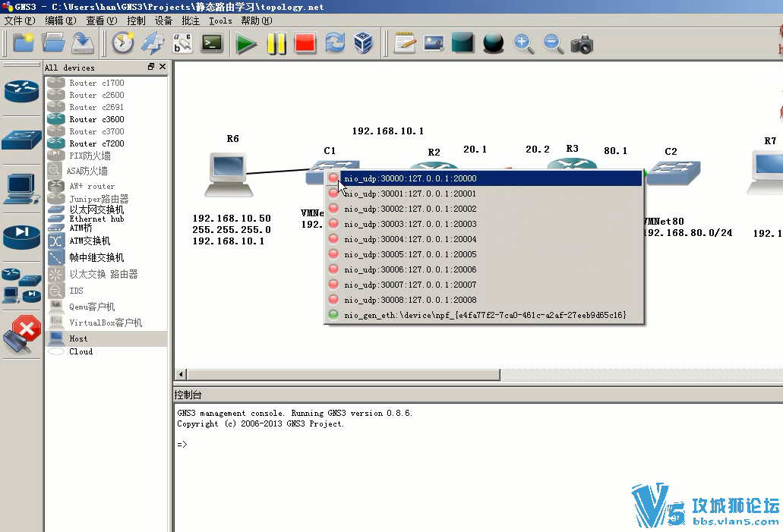Start all devices with green play button
Screen dimensions: 783x532
[x=246, y=43]
